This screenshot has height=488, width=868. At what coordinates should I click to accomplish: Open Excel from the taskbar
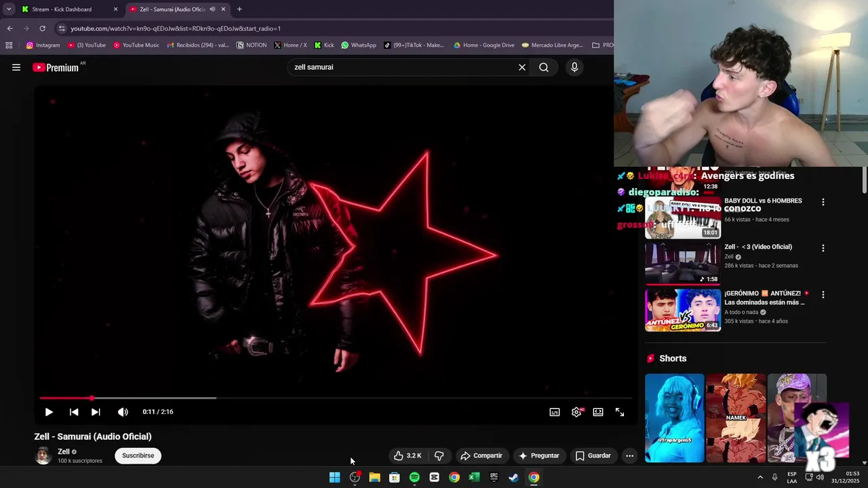pos(474,477)
